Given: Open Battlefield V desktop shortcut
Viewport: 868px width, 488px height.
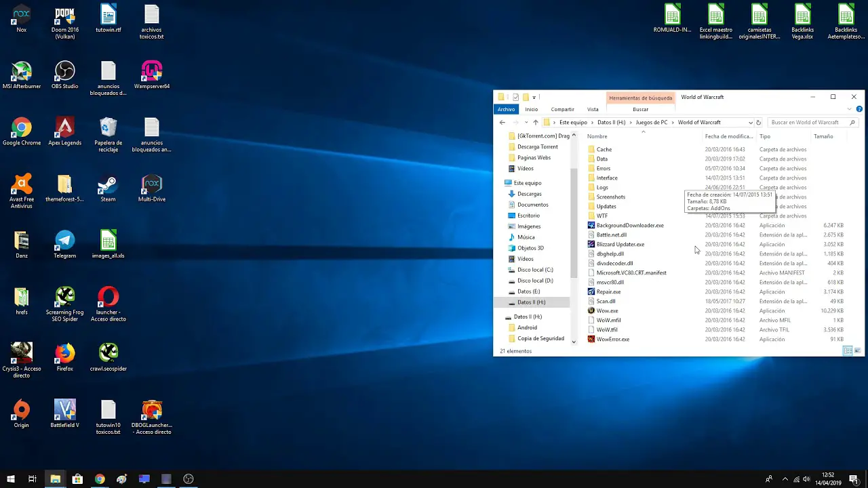Looking at the screenshot, I should tap(64, 414).
